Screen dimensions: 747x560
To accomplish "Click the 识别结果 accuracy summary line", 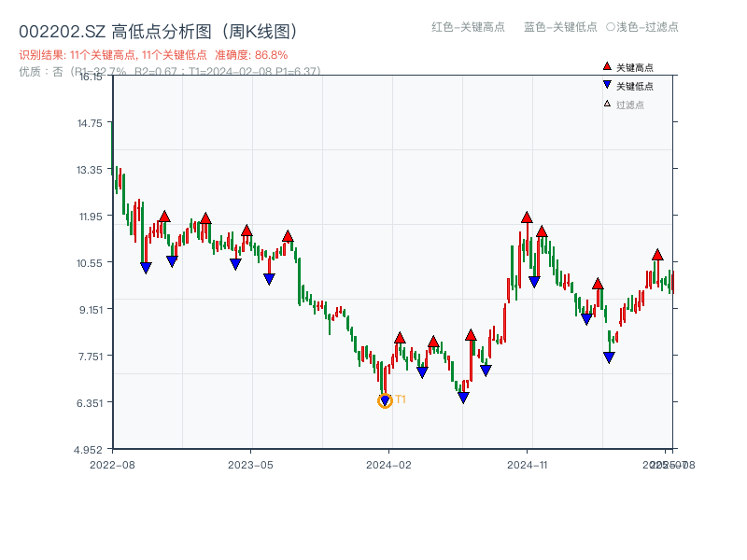I will click(x=153, y=55).
